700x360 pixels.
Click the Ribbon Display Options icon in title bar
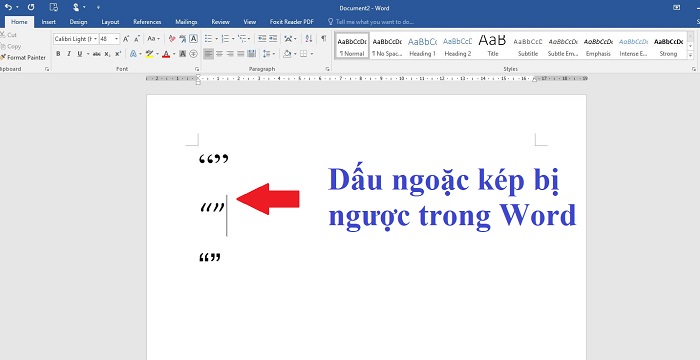point(677,7)
